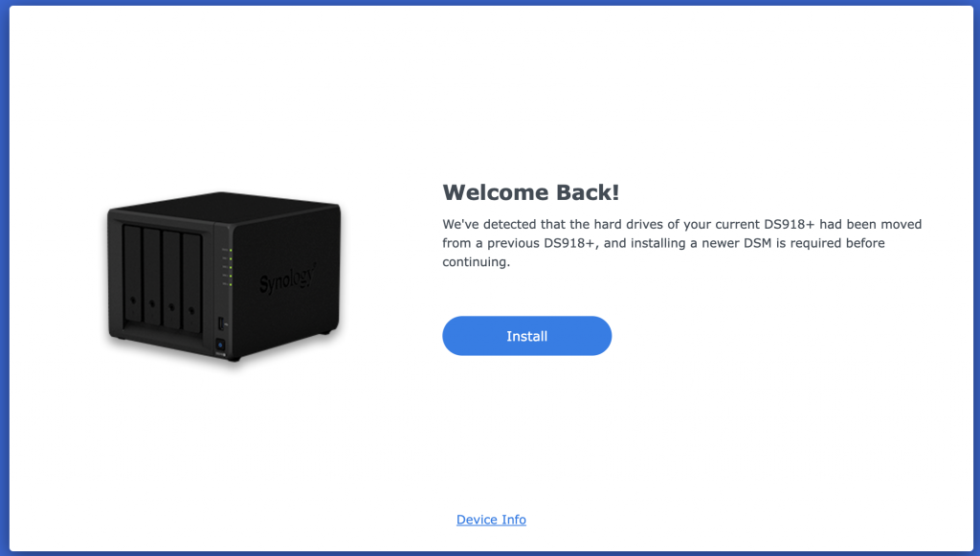Image resolution: width=980 pixels, height=556 pixels.
Task: Click the blue power button on the NAS
Action: [220, 345]
